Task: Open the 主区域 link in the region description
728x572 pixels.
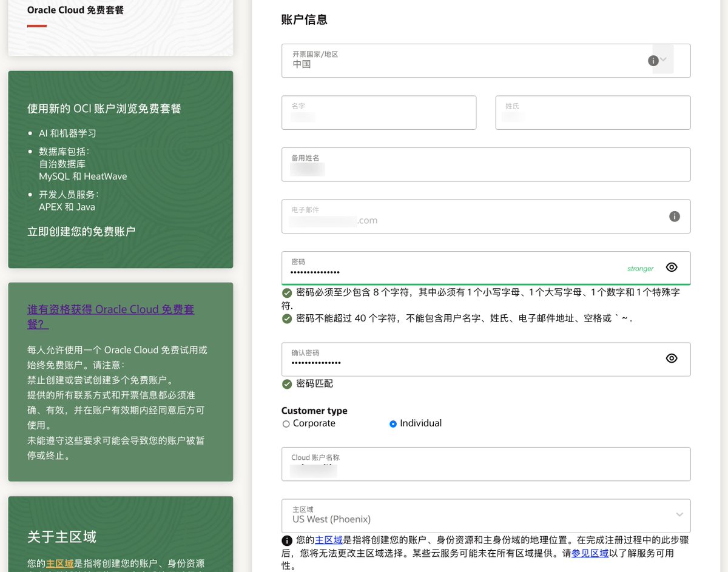Action: [x=329, y=540]
